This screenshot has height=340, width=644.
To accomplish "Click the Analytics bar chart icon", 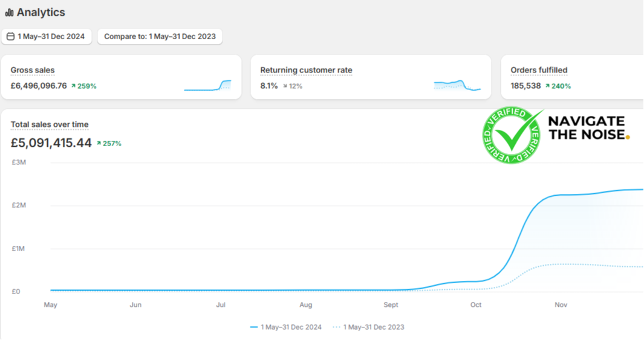I will (x=9, y=13).
